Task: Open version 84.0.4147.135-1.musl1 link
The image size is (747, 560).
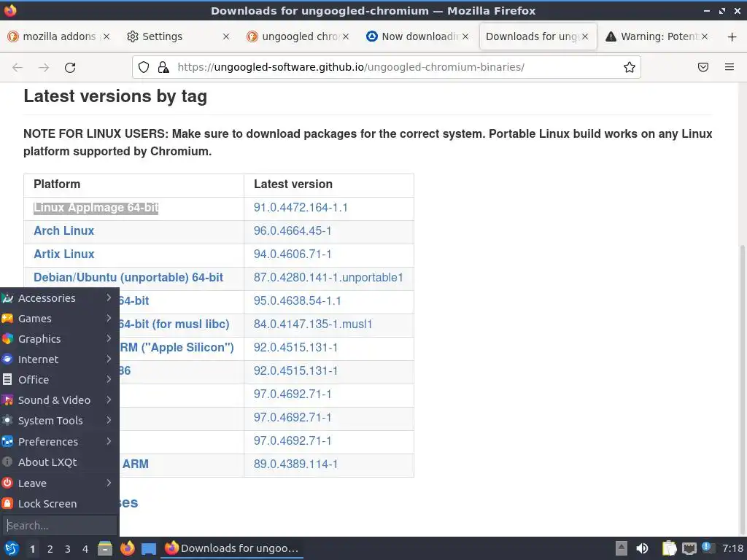Action: pyautogui.click(x=313, y=324)
